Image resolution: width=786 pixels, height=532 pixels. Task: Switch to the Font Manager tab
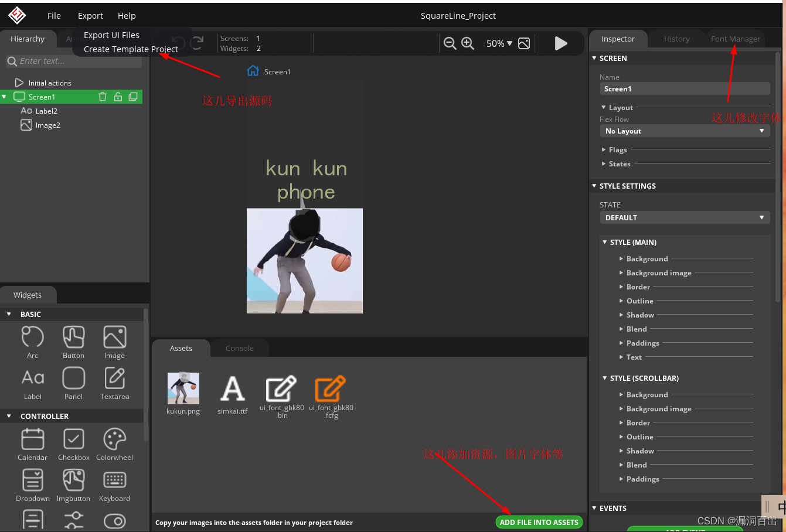click(x=735, y=39)
